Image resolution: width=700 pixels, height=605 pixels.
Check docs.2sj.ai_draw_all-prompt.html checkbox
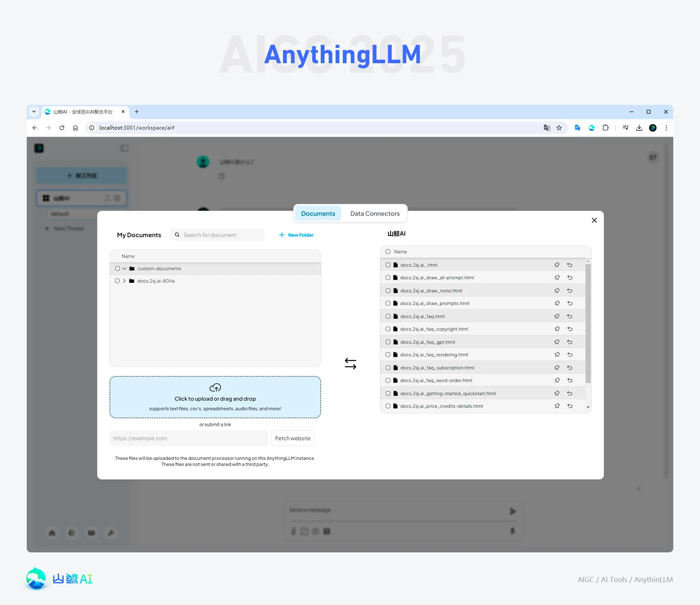(x=388, y=277)
